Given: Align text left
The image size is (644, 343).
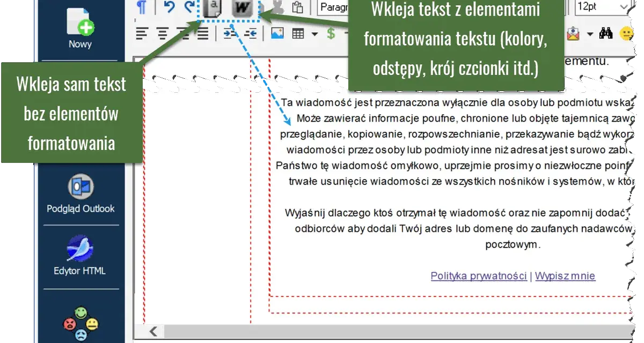Looking at the screenshot, I should (141, 33).
